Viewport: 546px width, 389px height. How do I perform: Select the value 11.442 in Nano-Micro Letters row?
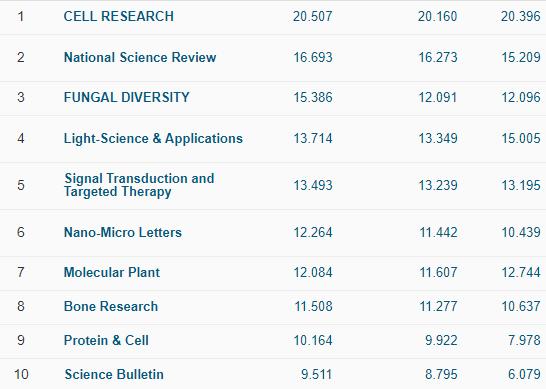click(x=438, y=232)
